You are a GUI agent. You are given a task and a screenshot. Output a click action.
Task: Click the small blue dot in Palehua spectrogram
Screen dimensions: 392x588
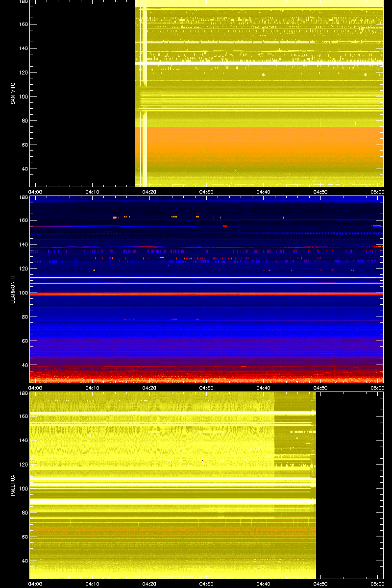[x=202, y=461]
